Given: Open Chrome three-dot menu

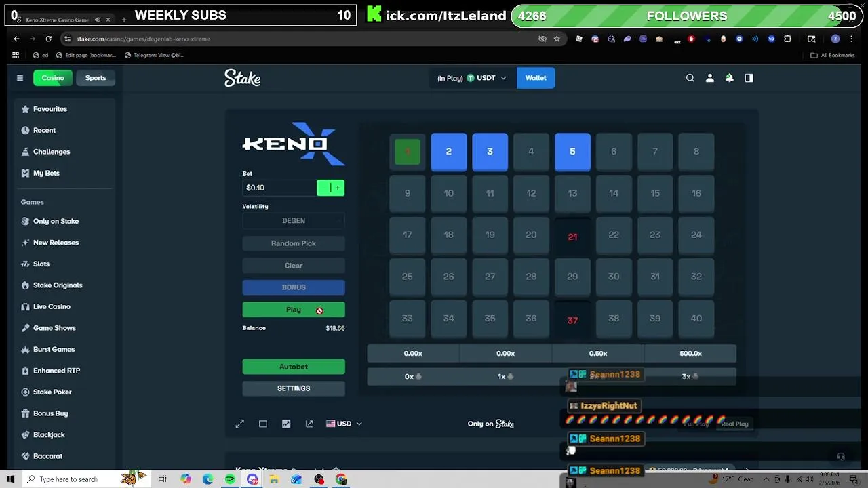Looking at the screenshot, I should (852, 39).
